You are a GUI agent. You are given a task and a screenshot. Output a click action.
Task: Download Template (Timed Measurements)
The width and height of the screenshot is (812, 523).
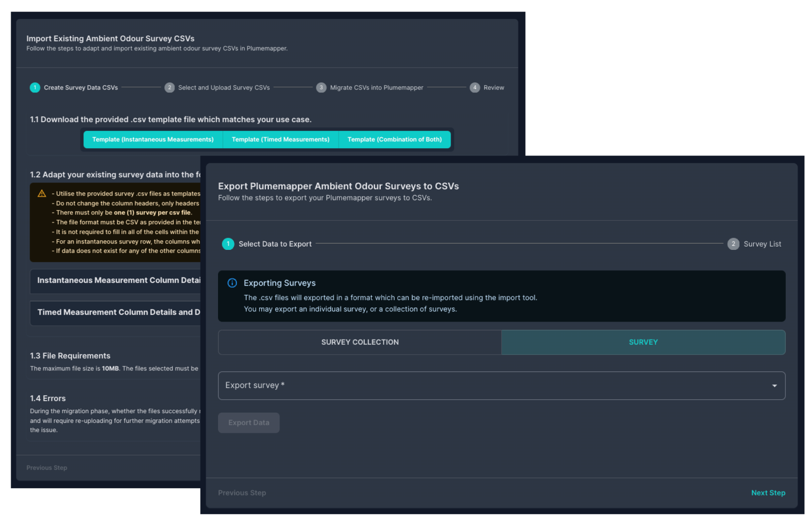[281, 139]
